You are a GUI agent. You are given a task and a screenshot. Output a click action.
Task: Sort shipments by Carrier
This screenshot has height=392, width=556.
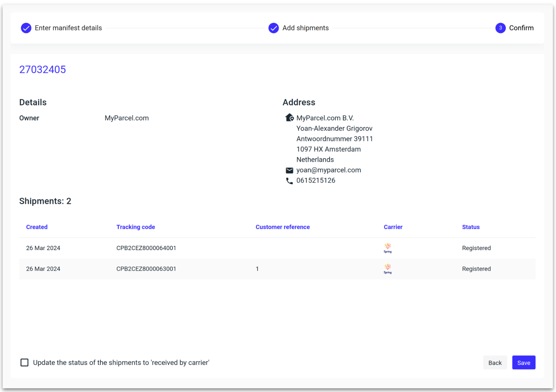pyautogui.click(x=393, y=227)
